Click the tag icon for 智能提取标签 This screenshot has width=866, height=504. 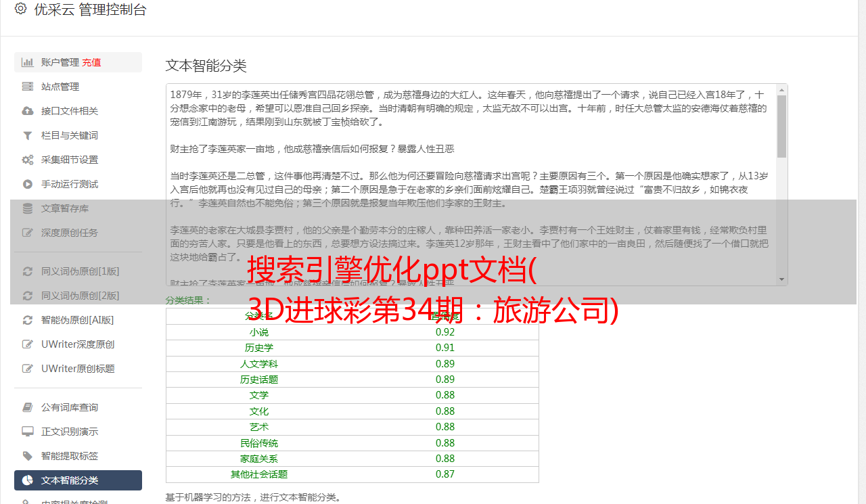point(27,456)
